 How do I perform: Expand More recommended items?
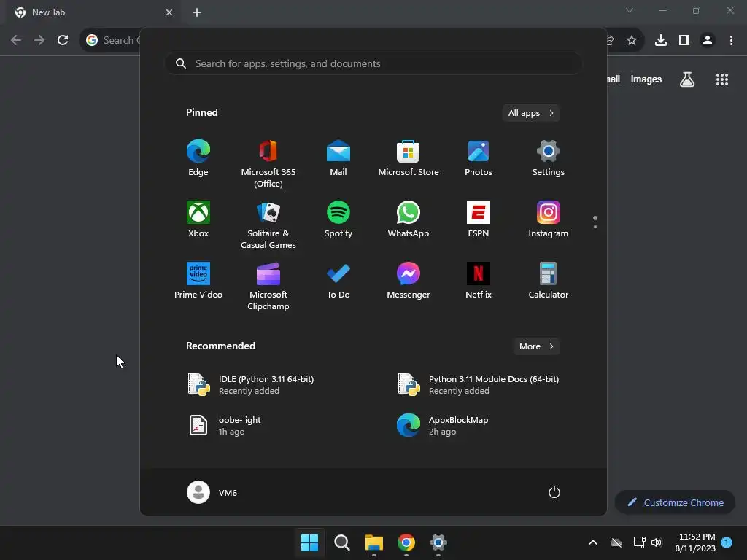click(x=536, y=346)
